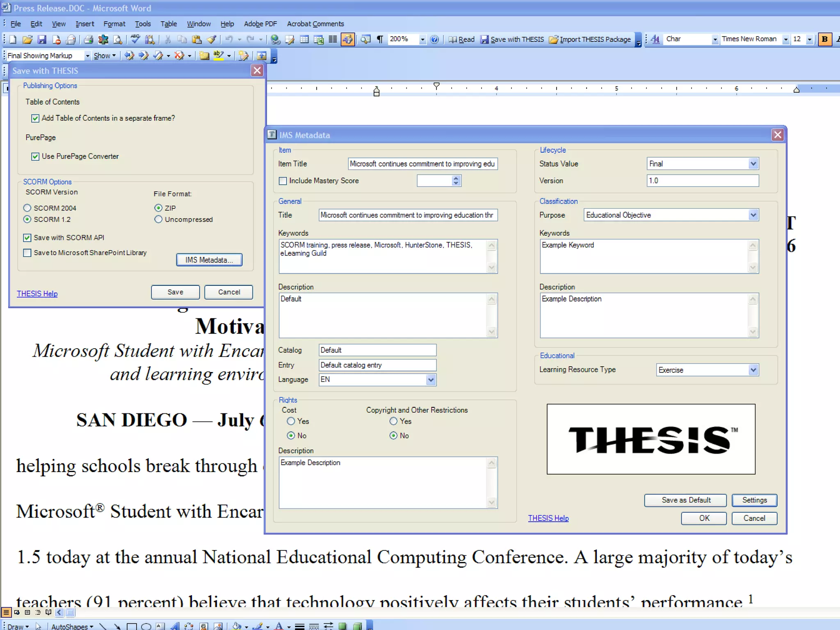Click the Format Painter brush icon

(x=212, y=39)
